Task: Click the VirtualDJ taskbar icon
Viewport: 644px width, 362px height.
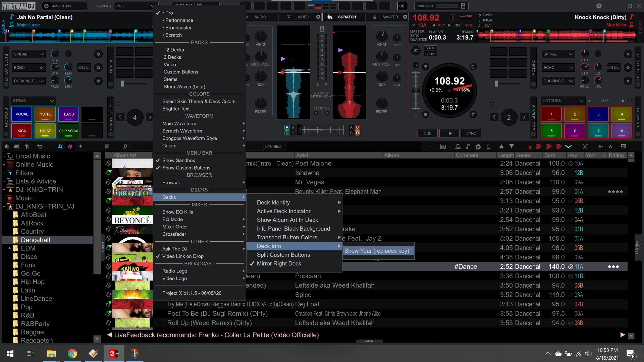Action: click(114, 354)
